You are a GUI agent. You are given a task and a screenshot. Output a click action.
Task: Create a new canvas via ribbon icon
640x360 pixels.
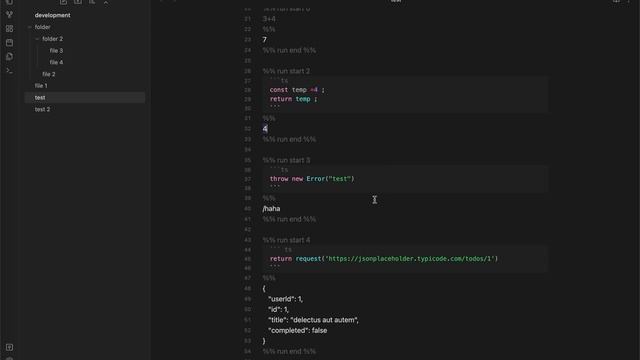point(9,29)
